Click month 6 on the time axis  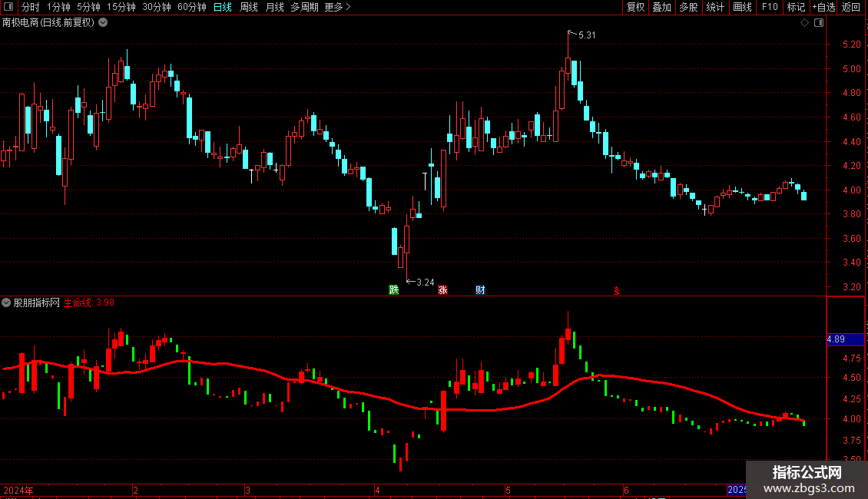(x=626, y=490)
